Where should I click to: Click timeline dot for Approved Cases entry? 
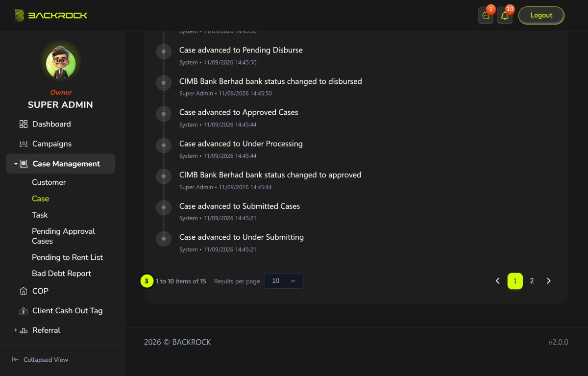tap(164, 114)
